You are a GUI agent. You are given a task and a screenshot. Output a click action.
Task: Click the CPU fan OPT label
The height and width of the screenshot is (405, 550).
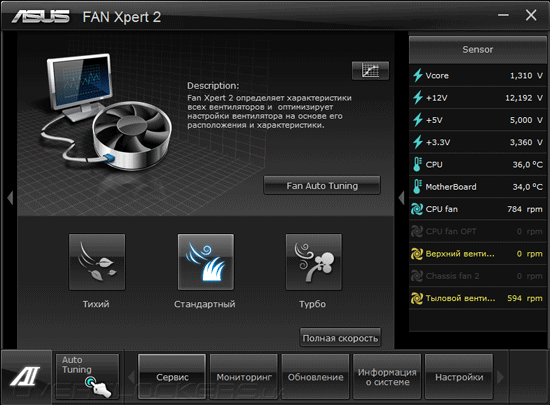tap(451, 231)
